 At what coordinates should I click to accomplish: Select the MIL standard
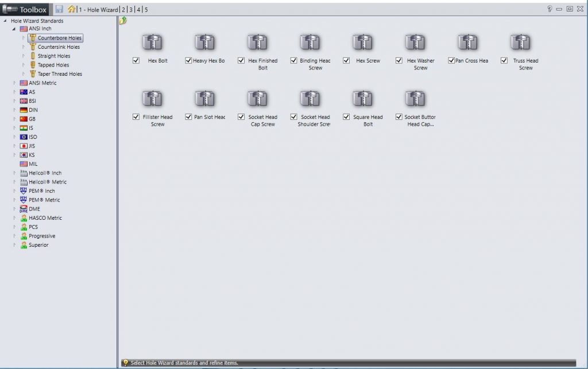[x=33, y=164]
